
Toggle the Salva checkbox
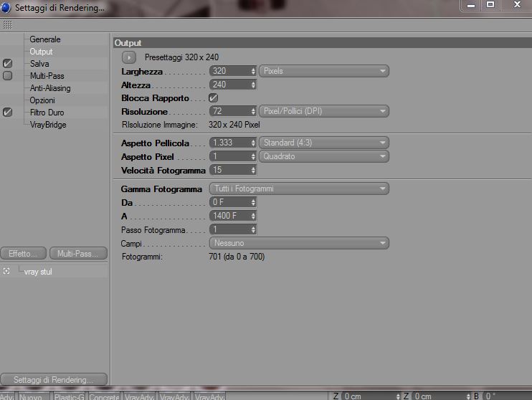click(7, 64)
